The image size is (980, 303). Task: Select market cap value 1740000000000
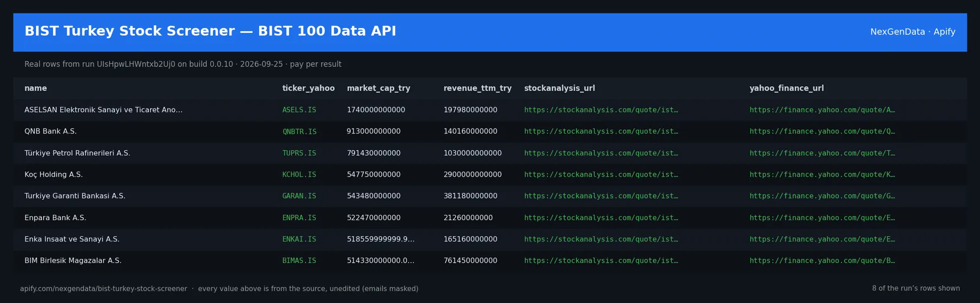[376, 110]
